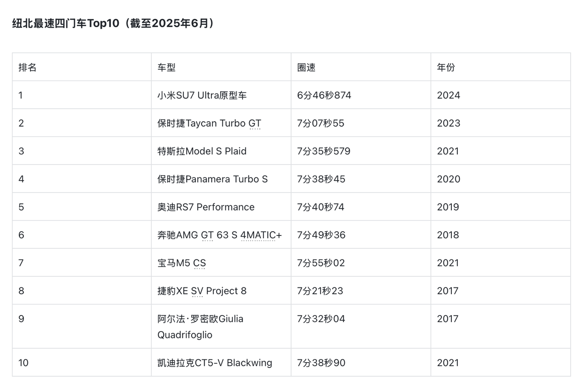Select cell 小米SU7 Ultra原型车
Image resolution: width=585 pixels, height=392 pixels.
tap(221, 95)
